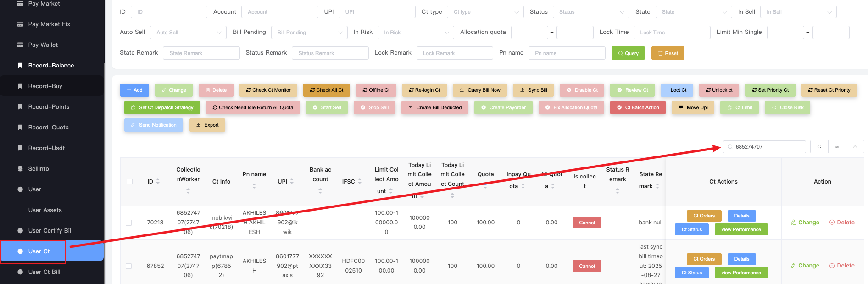Click the Export button
Image resolution: width=868 pixels, height=284 pixels.
coord(207,125)
